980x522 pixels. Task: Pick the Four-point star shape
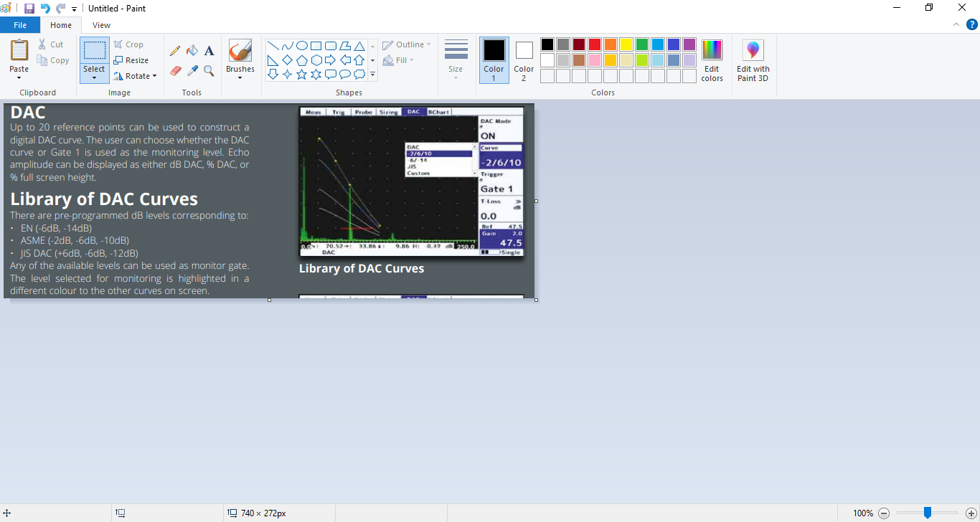pos(287,74)
